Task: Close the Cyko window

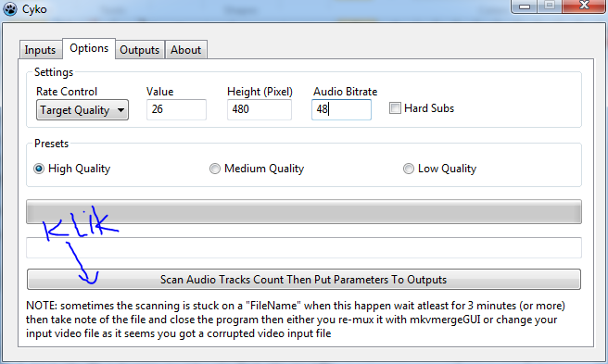Action: tap(584, 6)
